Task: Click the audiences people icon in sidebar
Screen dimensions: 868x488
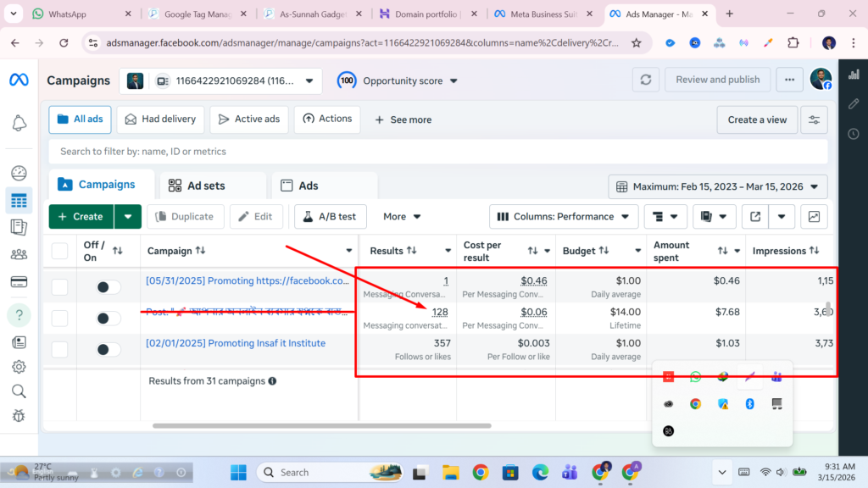Action: pos(19,254)
